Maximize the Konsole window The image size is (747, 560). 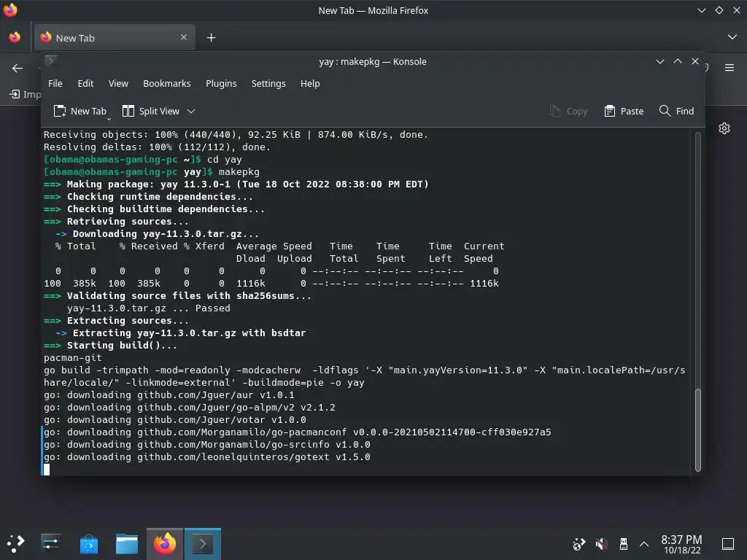pos(678,61)
